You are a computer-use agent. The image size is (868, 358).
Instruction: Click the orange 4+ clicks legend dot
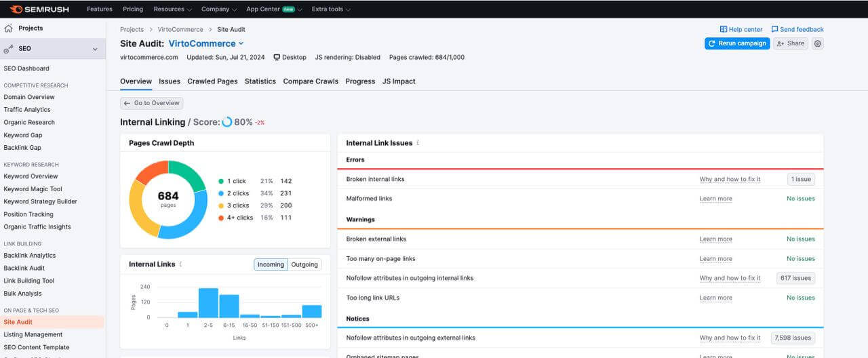click(x=221, y=218)
